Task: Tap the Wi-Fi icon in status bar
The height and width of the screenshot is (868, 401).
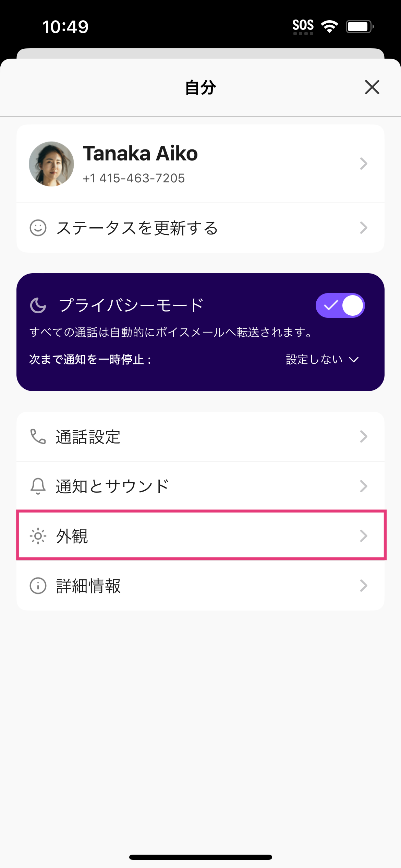Action: pyautogui.click(x=329, y=26)
